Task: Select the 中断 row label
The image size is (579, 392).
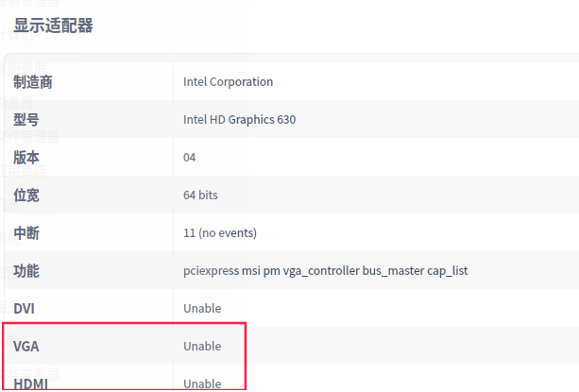Action: [x=26, y=233]
